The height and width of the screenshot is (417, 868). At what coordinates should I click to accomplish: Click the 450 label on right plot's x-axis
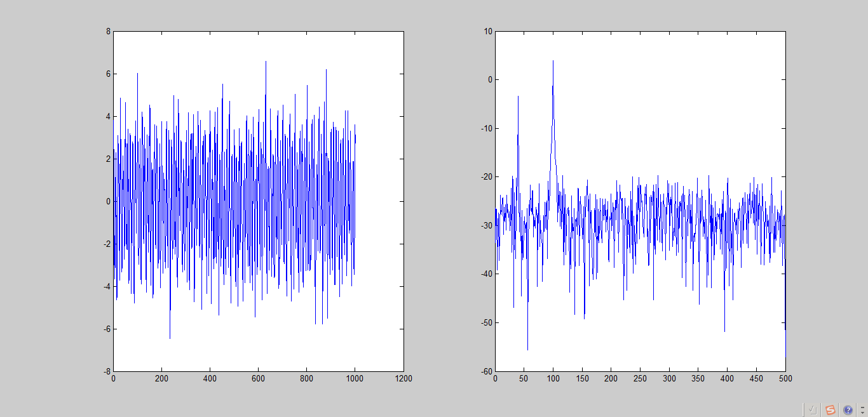tap(756, 378)
